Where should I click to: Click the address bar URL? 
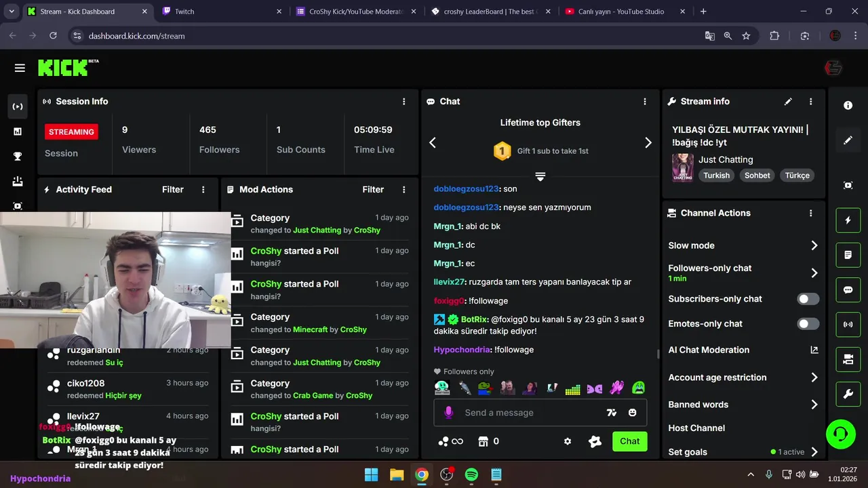tap(136, 36)
